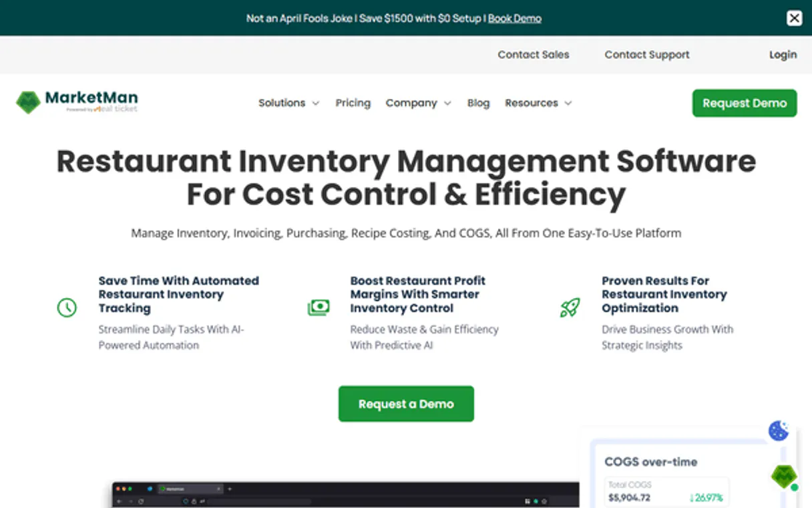Open the green MarketMan chat widget
Screen dimensions: 812x508
coord(784,476)
